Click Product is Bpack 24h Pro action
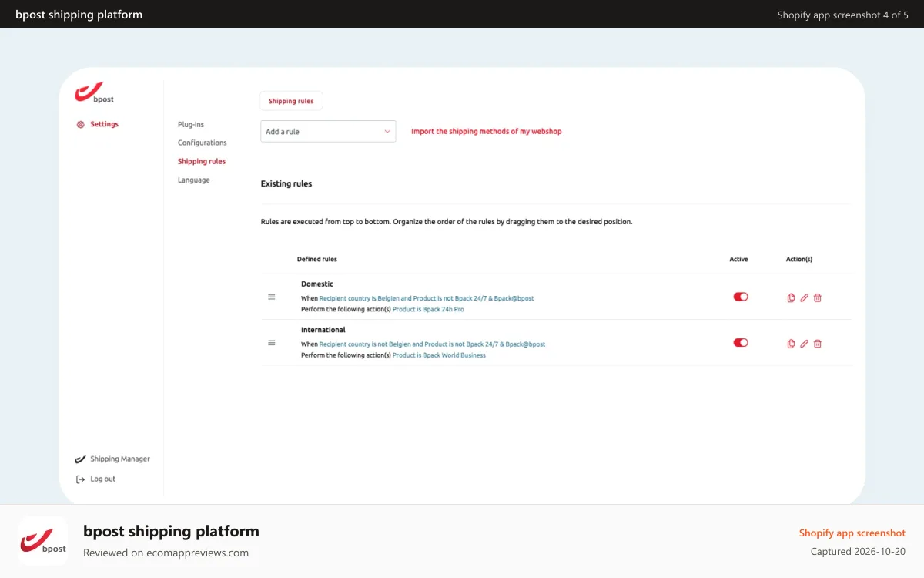Screen dimensions: 924x578 (428, 309)
